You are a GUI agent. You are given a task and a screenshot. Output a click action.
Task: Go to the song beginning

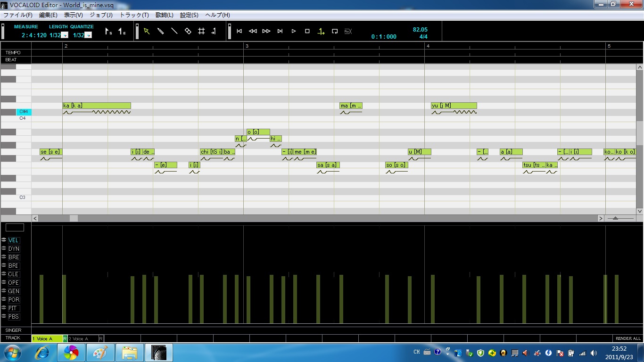tap(239, 31)
